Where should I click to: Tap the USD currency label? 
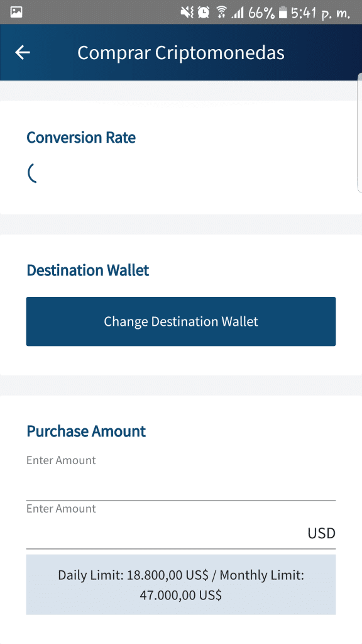(x=321, y=533)
